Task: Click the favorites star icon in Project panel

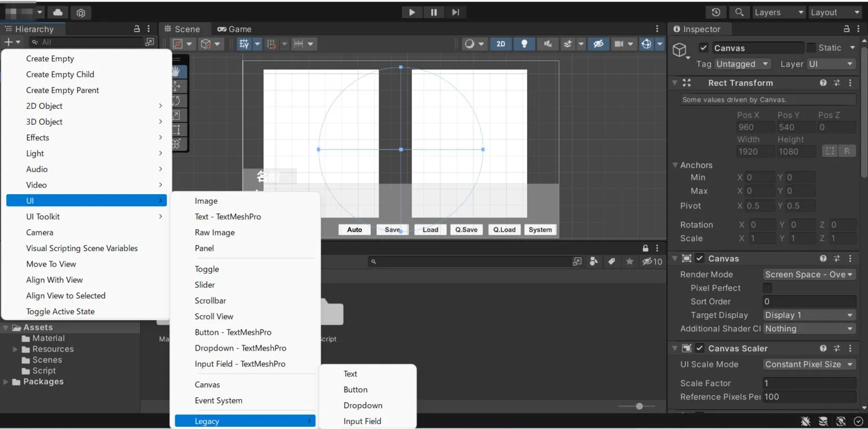Action: coord(630,262)
